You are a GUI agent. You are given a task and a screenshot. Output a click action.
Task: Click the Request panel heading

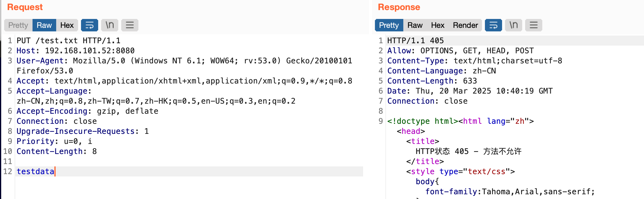pos(25,7)
